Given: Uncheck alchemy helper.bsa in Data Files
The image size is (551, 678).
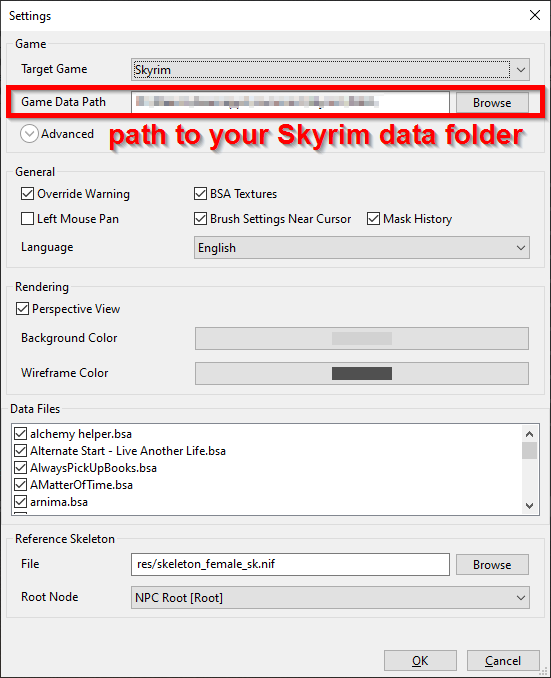Looking at the screenshot, I should [x=20, y=434].
